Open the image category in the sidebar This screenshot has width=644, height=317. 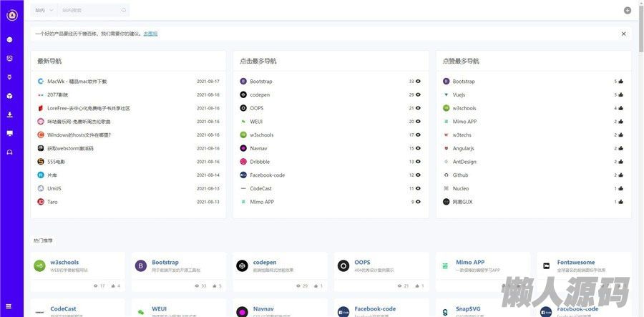click(x=9, y=58)
